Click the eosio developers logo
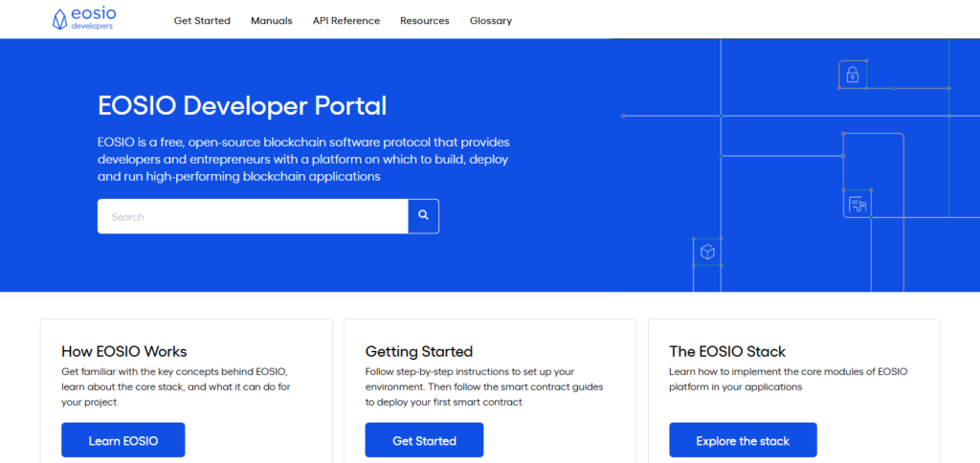 coord(84,19)
